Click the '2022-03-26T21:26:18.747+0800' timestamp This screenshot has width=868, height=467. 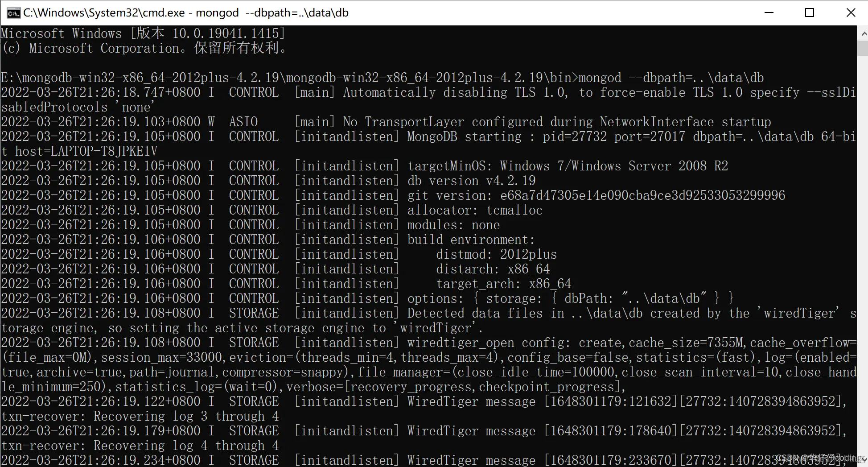coord(101,92)
